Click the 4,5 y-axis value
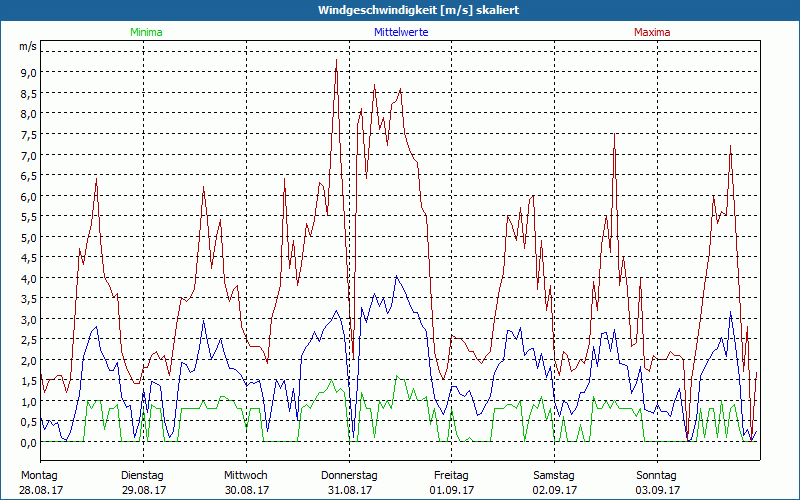Viewport: 800px width, 500px height. (x=29, y=258)
